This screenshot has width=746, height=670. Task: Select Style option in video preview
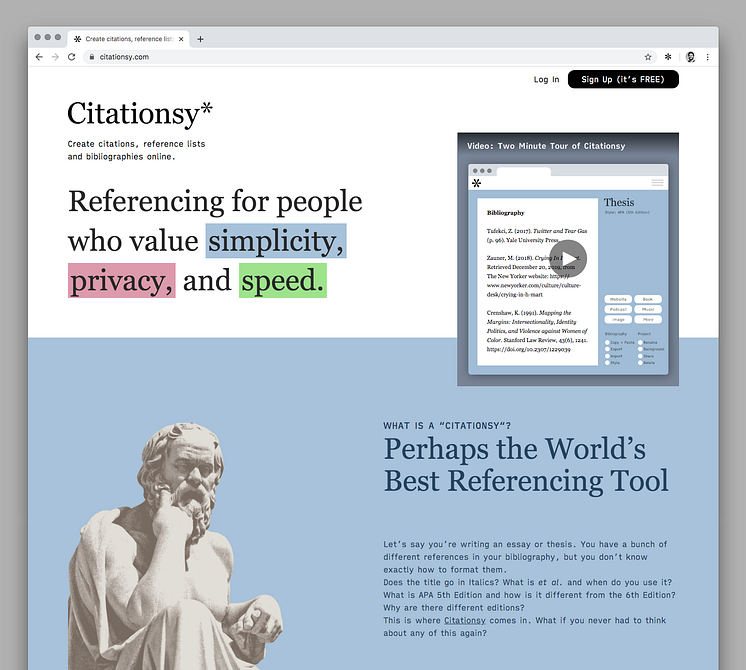612,363
